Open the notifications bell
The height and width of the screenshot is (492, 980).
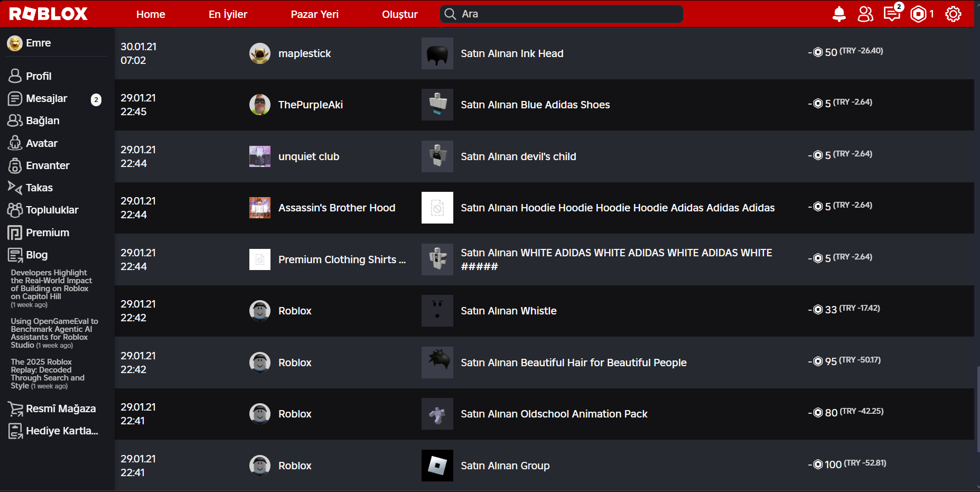(x=839, y=14)
